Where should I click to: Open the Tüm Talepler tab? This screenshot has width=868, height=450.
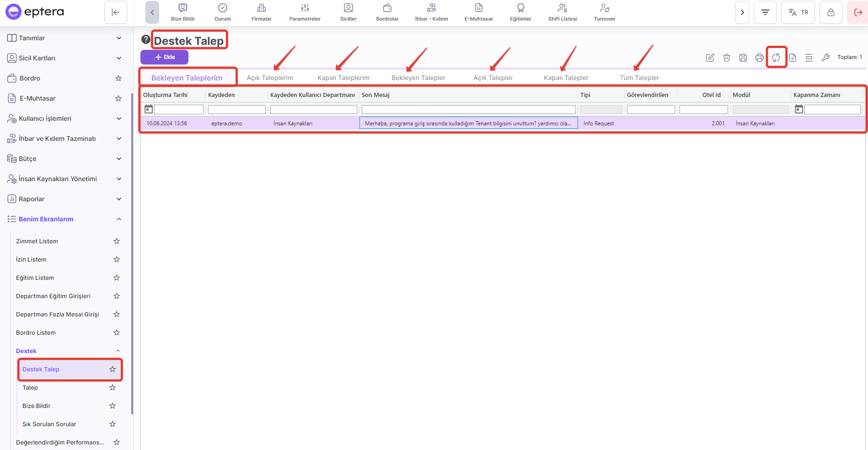point(639,78)
